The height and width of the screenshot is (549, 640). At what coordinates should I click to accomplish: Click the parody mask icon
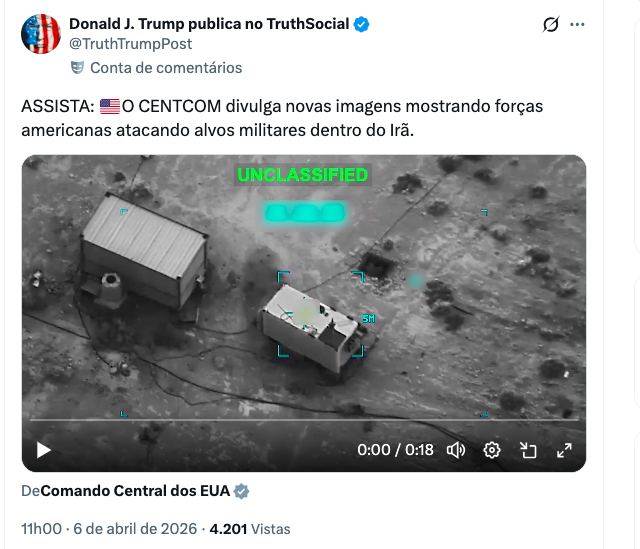click(77, 67)
